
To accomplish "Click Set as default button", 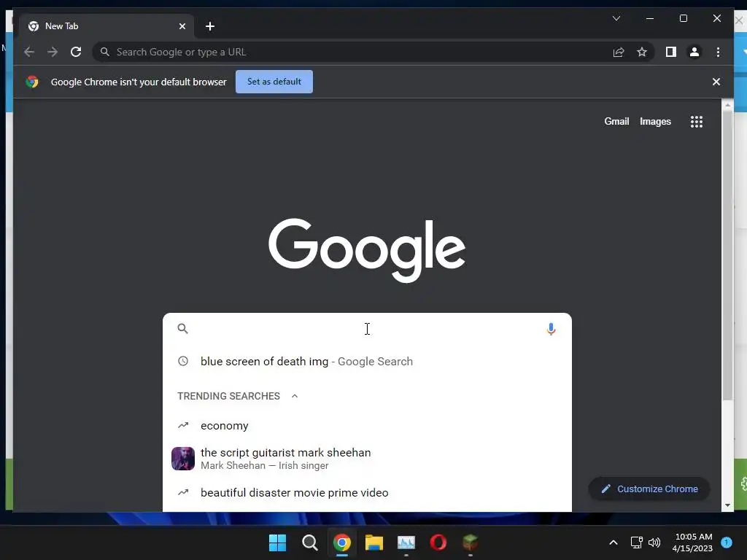I will click(x=274, y=82).
